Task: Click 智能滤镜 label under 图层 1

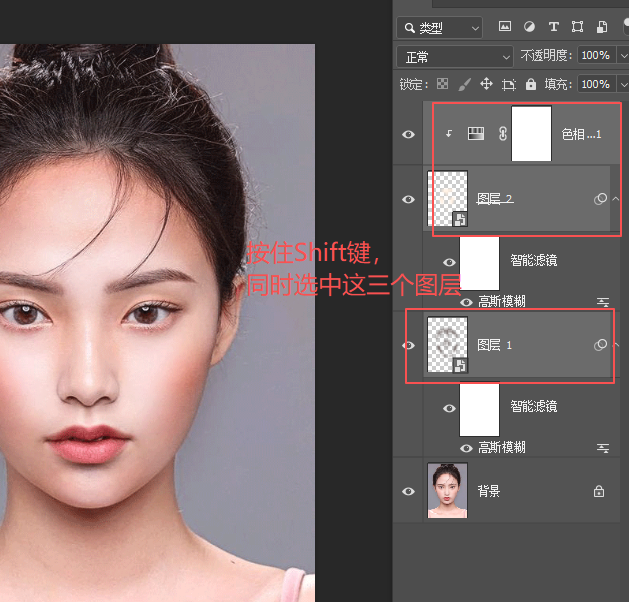Action: pyautogui.click(x=534, y=407)
